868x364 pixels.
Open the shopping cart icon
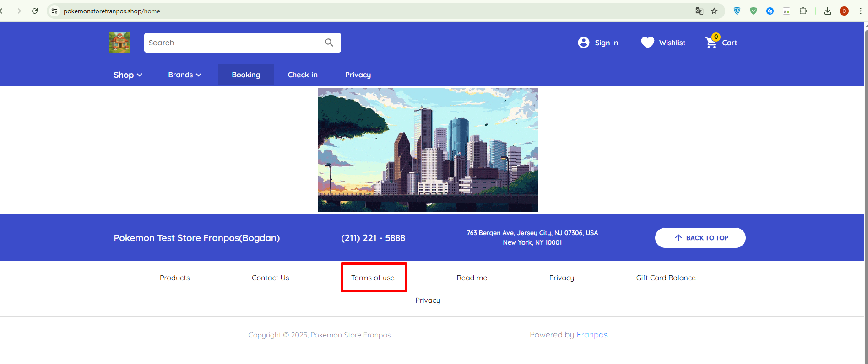[x=712, y=42]
